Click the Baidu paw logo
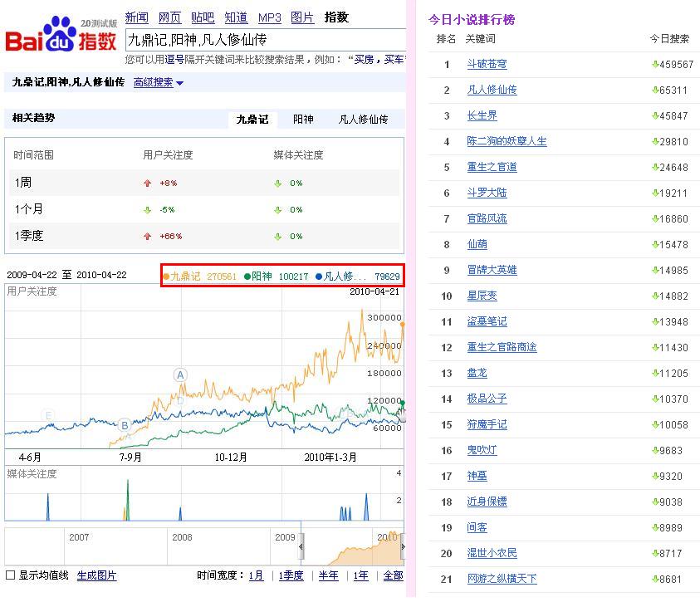The height and width of the screenshot is (602, 700). 59,35
